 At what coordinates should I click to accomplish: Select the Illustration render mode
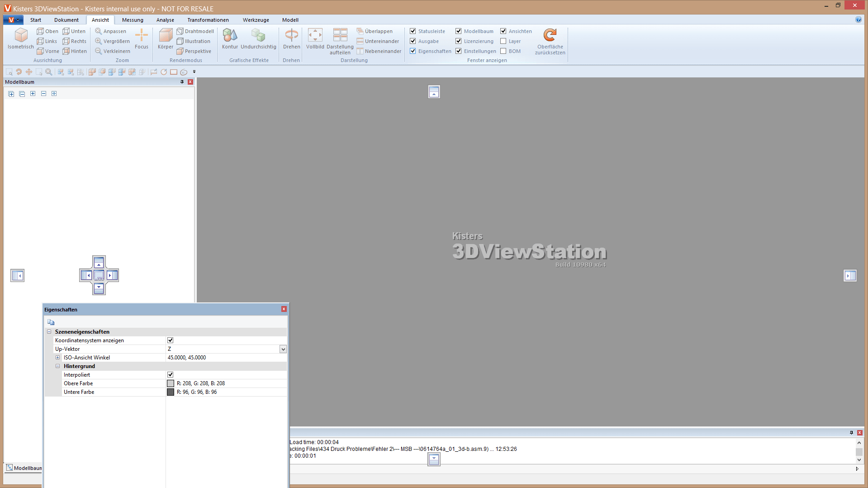(193, 41)
